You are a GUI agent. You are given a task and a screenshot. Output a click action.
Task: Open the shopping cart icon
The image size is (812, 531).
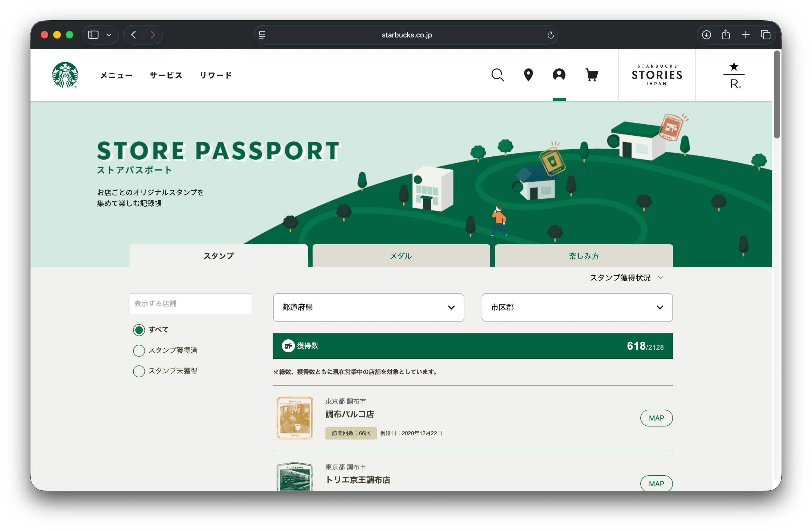(591, 75)
